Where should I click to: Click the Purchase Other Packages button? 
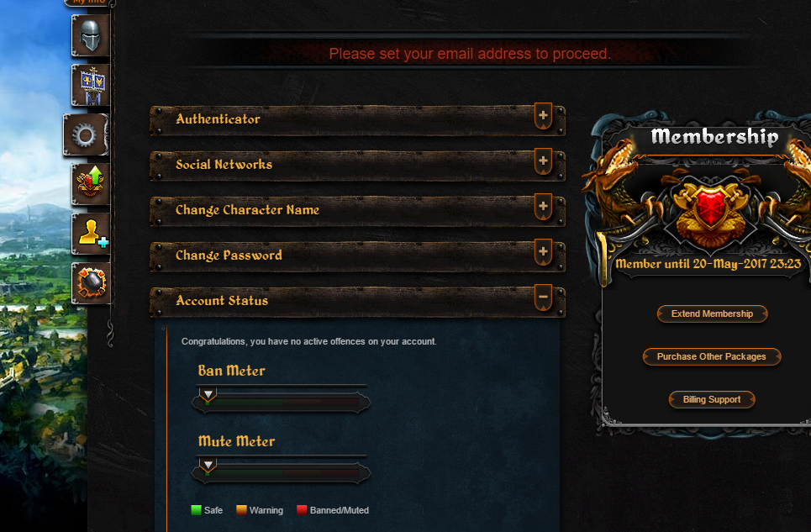(x=712, y=356)
